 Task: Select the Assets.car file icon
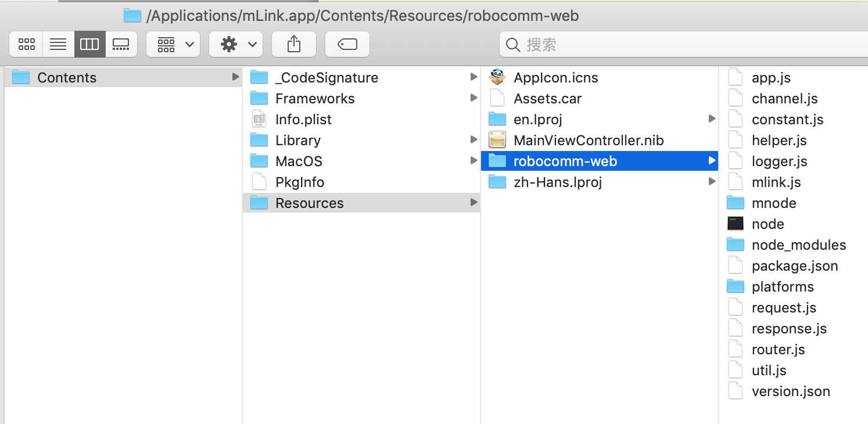[x=497, y=98]
